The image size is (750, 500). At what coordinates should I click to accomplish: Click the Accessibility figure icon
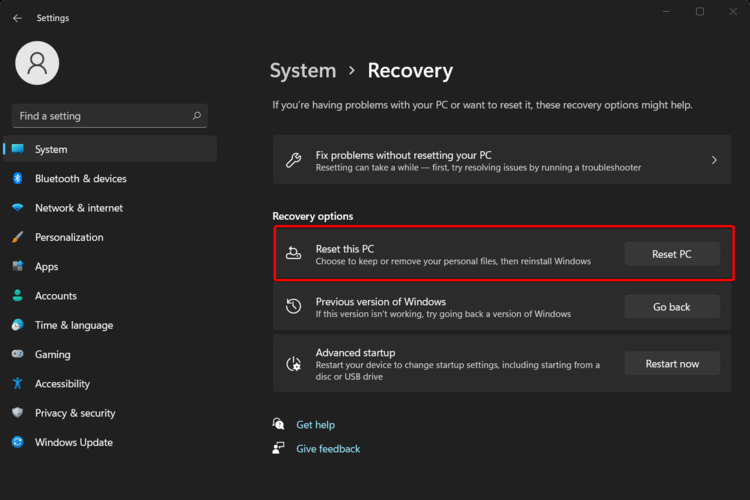click(17, 384)
